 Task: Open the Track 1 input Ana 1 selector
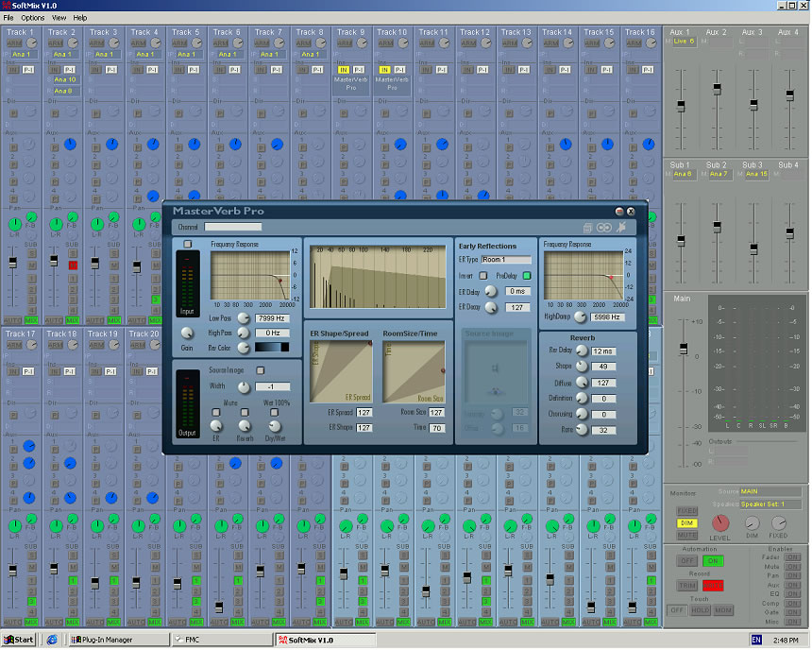tap(25, 55)
